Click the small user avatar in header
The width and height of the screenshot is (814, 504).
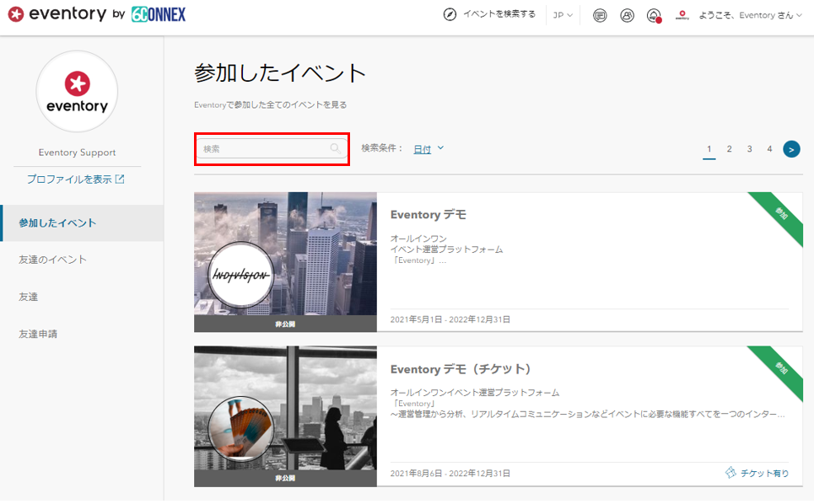point(682,15)
